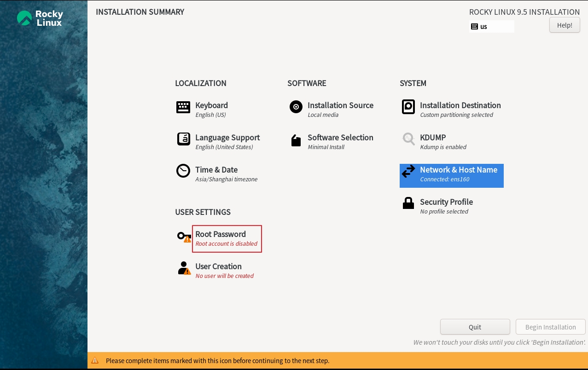Click the Time & Date clock icon
The width and height of the screenshot is (588, 370).
pyautogui.click(x=183, y=171)
